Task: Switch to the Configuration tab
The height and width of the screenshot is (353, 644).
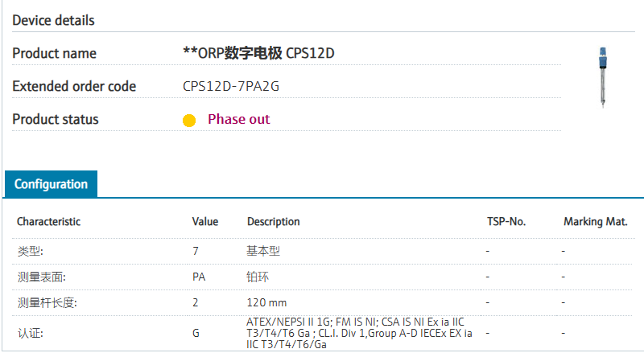Action: (x=51, y=184)
